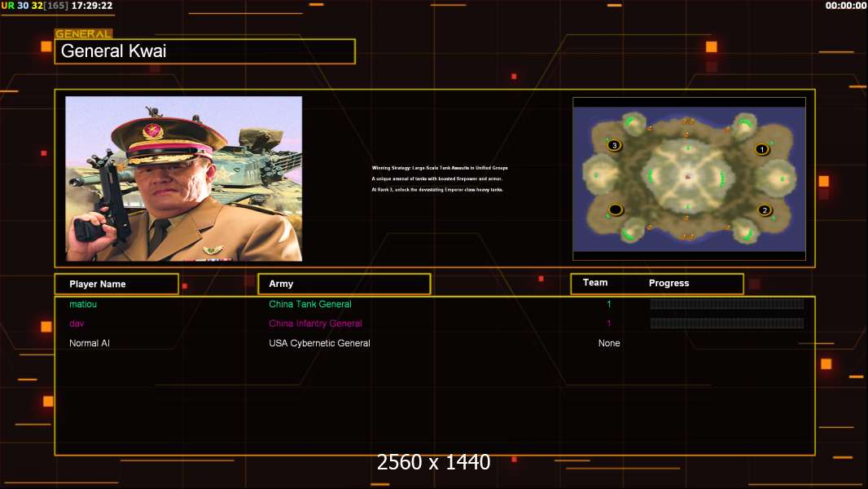The image size is (868, 489).
Task: Click the Team column label
Action: [595, 283]
